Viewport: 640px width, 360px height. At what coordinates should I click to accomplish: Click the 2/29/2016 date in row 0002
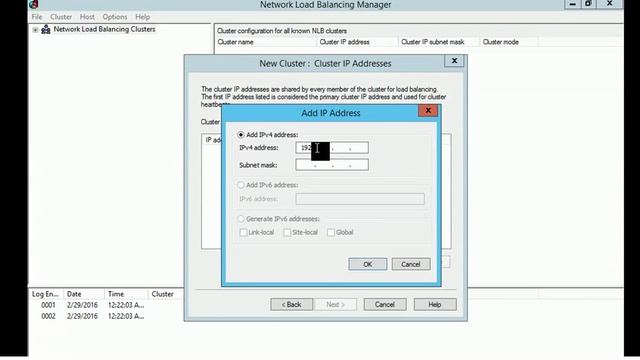pyautogui.click(x=82, y=316)
